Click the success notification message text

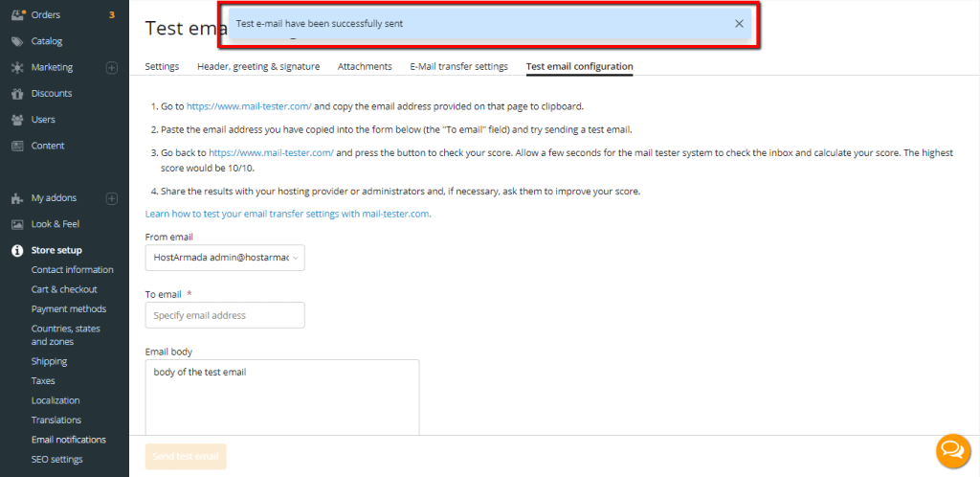click(320, 24)
